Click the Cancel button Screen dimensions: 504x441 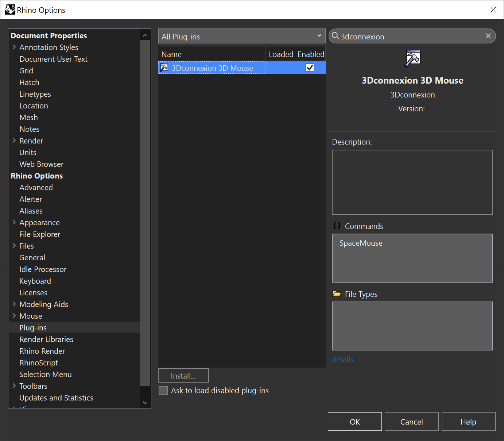(412, 422)
